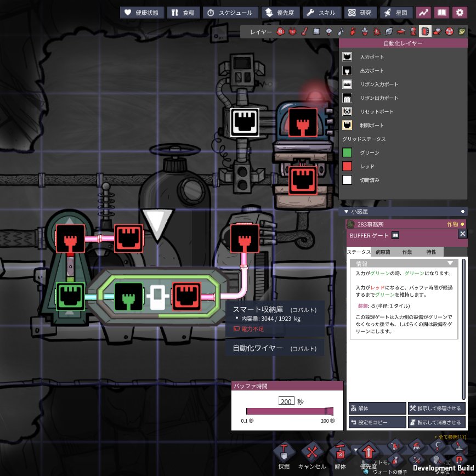Open the codex book icon in top bar

[441, 13]
